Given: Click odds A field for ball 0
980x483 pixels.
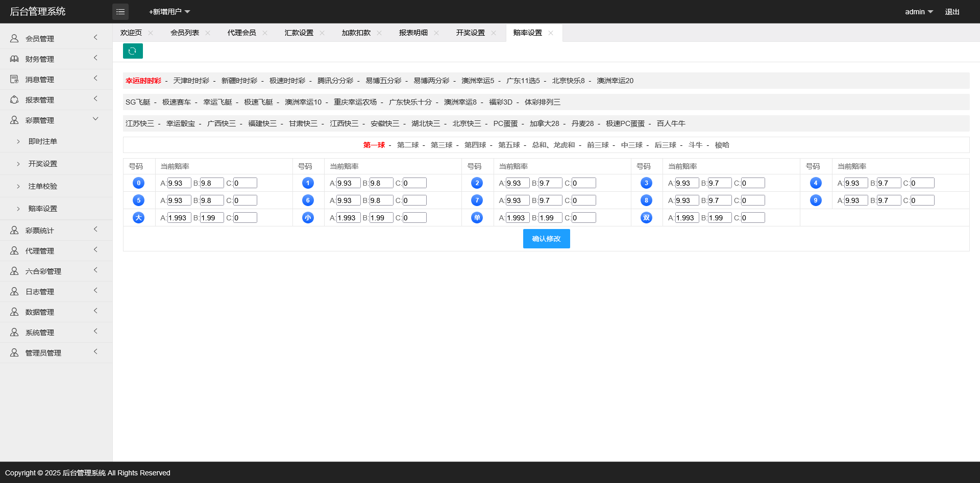Looking at the screenshot, I should pyautogui.click(x=179, y=183).
